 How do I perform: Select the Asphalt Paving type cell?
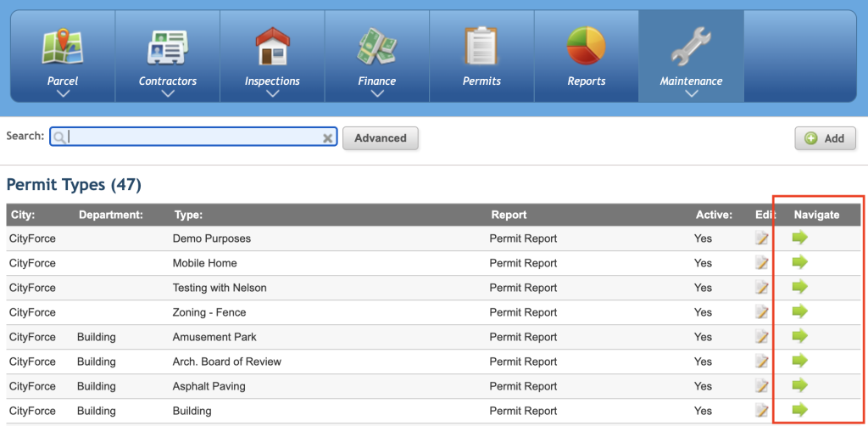point(209,386)
